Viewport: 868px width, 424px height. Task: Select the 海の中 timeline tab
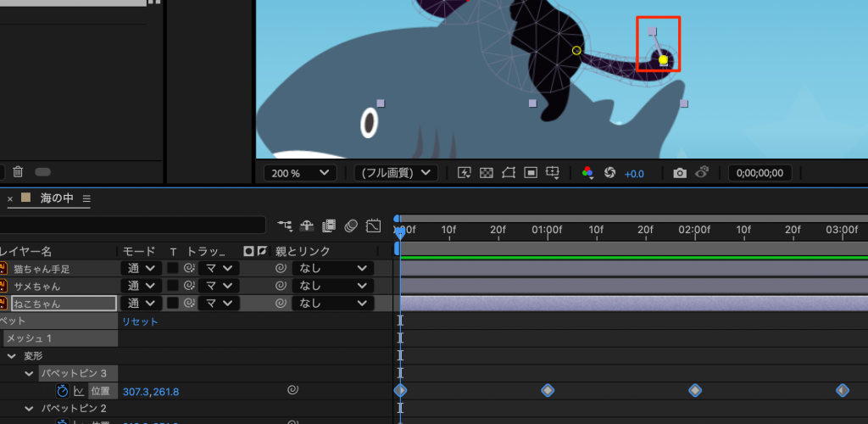click(x=57, y=198)
